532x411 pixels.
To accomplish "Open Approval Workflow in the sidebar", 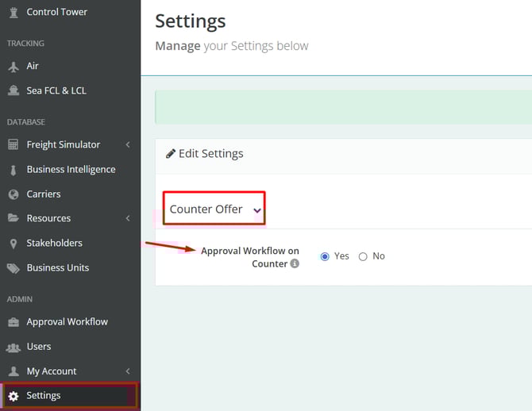I will click(67, 321).
